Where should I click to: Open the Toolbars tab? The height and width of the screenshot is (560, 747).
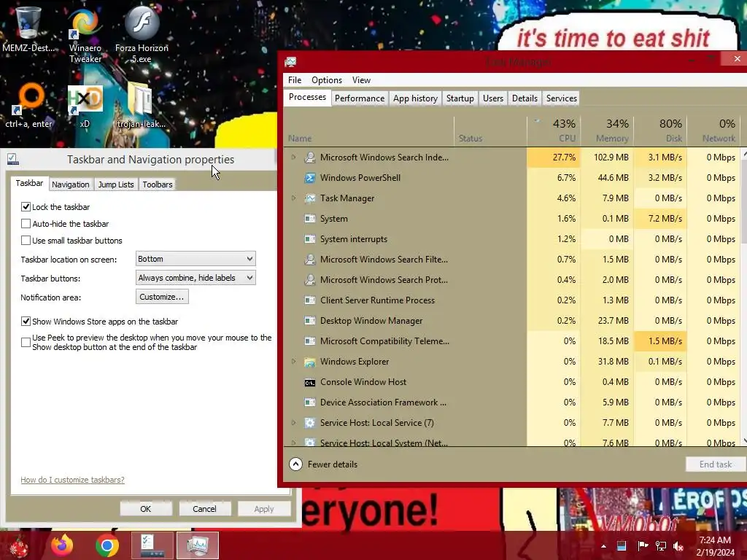[x=158, y=184]
